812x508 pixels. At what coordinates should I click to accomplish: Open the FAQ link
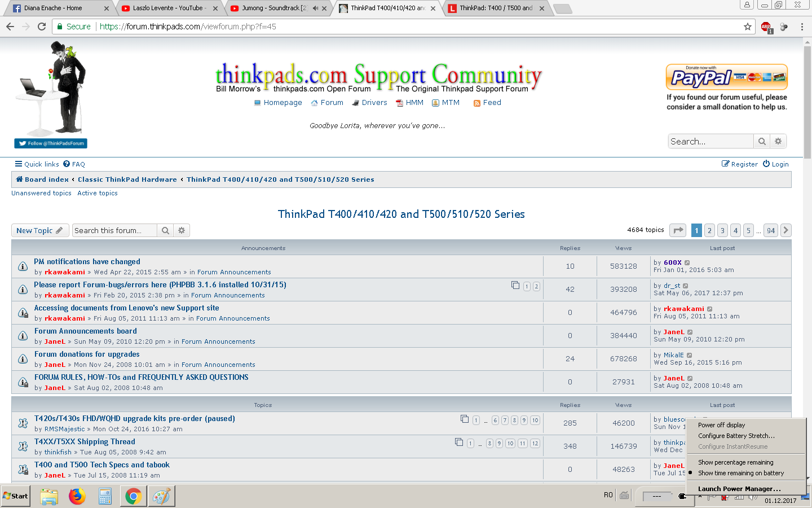point(74,164)
